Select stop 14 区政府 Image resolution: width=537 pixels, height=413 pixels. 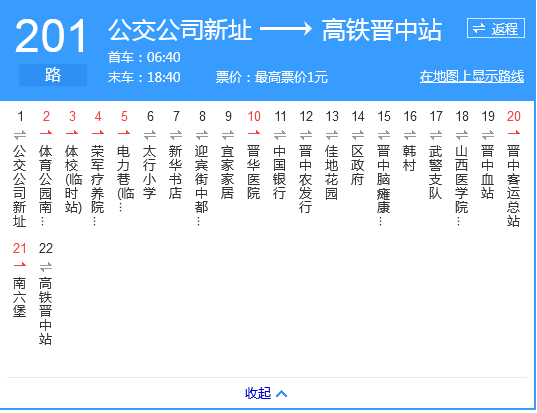click(x=358, y=165)
